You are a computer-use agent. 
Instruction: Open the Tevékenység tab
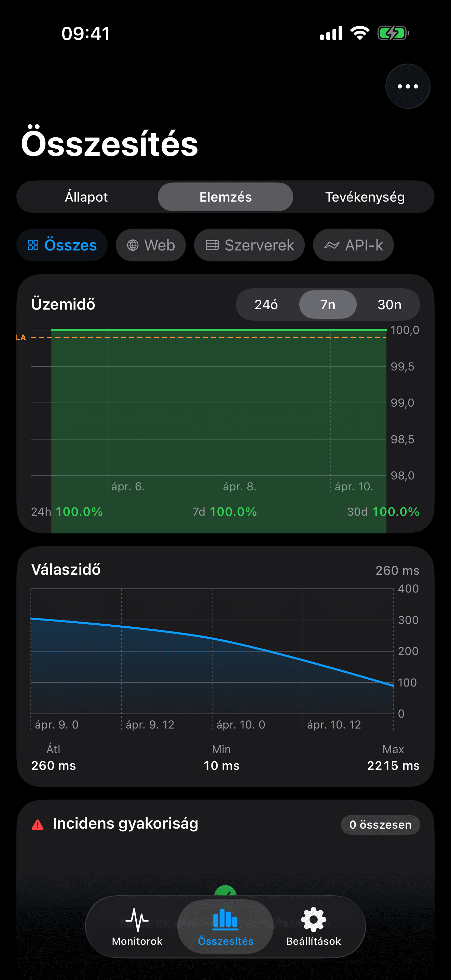point(365,197)
